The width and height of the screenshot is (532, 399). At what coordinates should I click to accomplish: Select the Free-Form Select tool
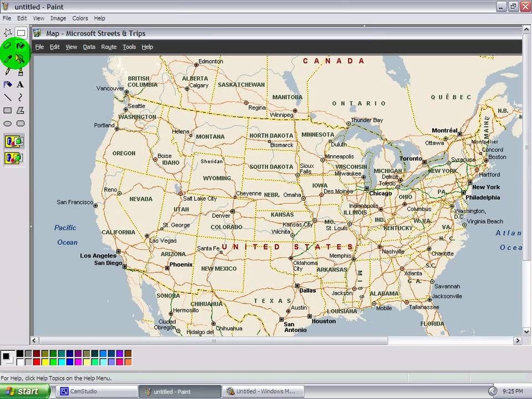pos(7,33)
